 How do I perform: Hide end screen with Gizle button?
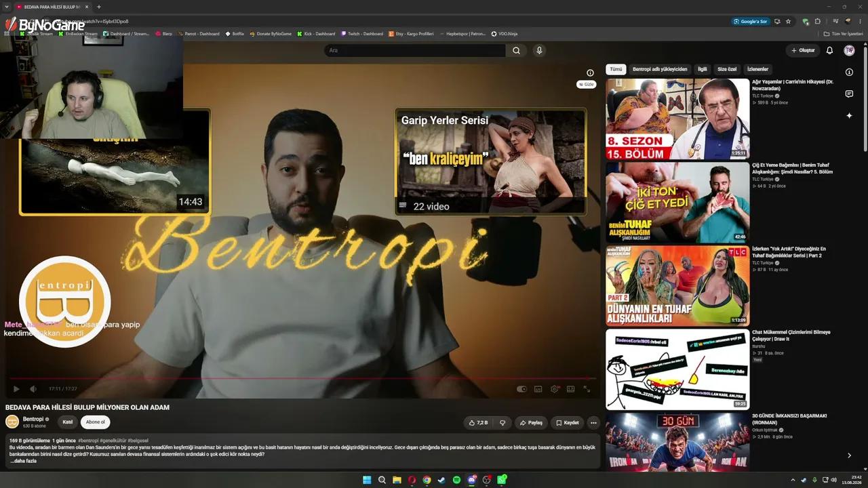[586, 84]
